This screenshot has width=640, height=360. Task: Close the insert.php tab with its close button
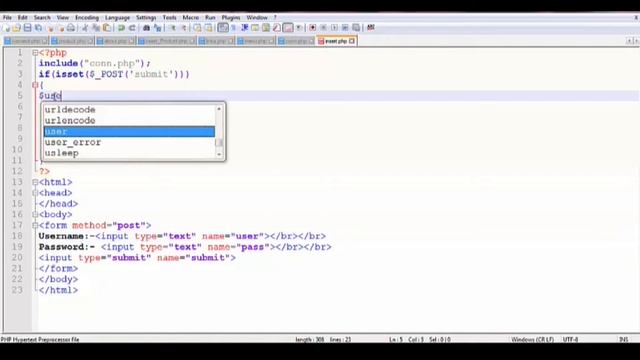[352, 41]
